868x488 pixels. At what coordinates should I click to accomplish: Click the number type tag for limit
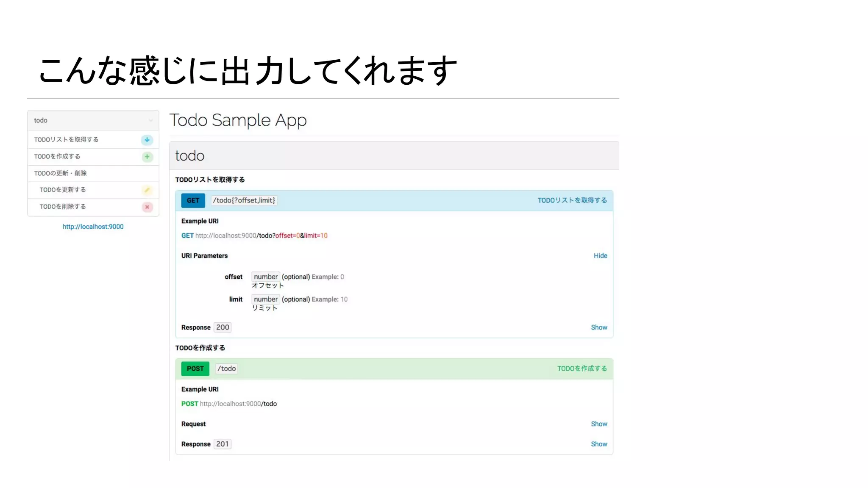coord(266,299)
